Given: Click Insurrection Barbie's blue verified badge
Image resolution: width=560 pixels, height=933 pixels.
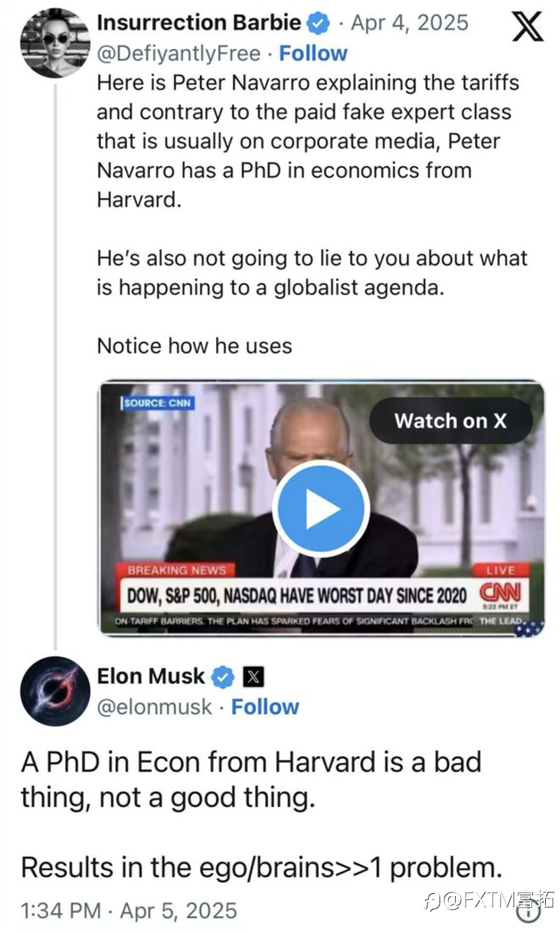Looking at the screenshot, I should pos(319,24).
